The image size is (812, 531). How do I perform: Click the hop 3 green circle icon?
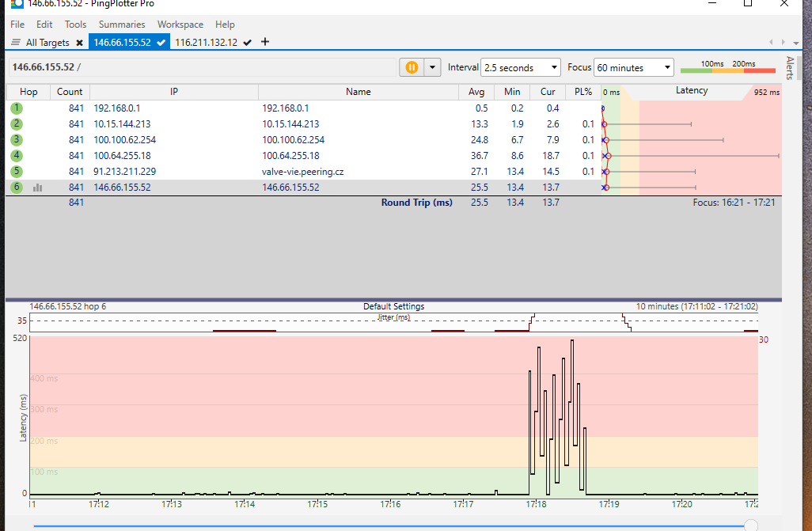click(x=17, y=140)
